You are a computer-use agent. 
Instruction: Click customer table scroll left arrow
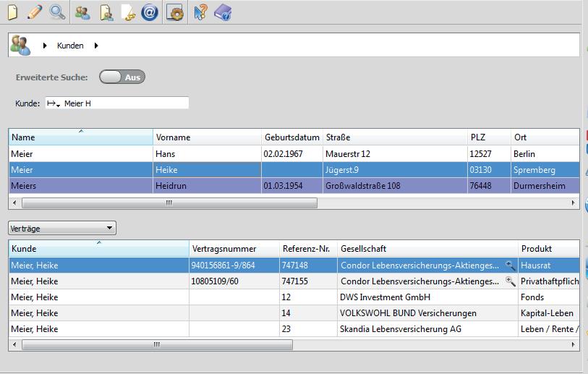click(x=14, y=203)
